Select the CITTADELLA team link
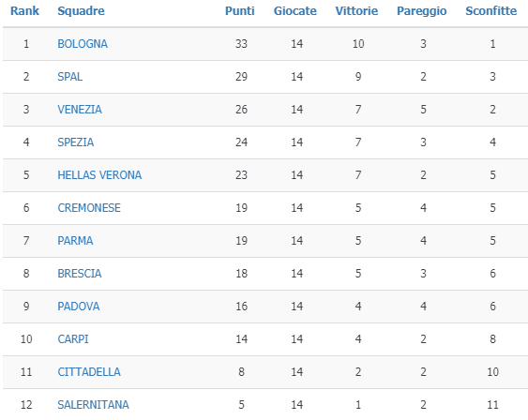The width and height of the screenshot is (528, 420). click(x=89, y=372)
